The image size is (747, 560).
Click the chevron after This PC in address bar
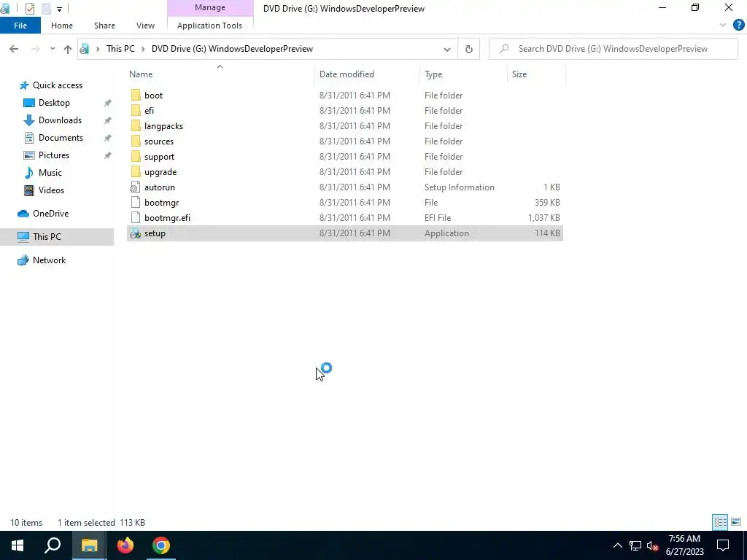point(143,49)
